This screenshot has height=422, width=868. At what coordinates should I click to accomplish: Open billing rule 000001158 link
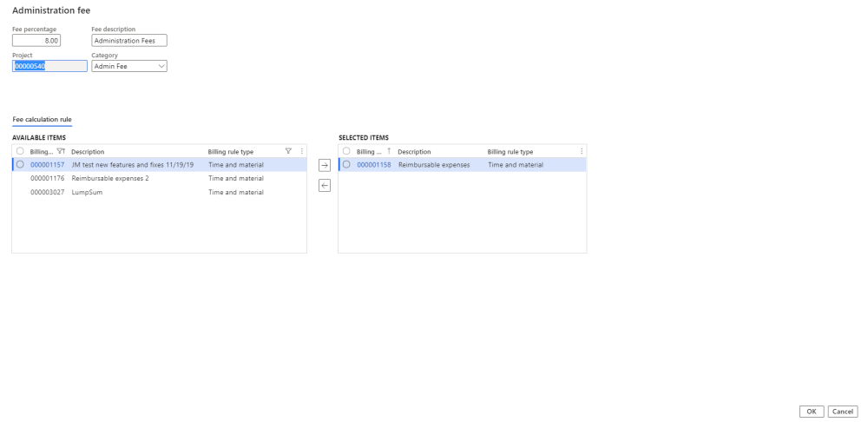374,165
